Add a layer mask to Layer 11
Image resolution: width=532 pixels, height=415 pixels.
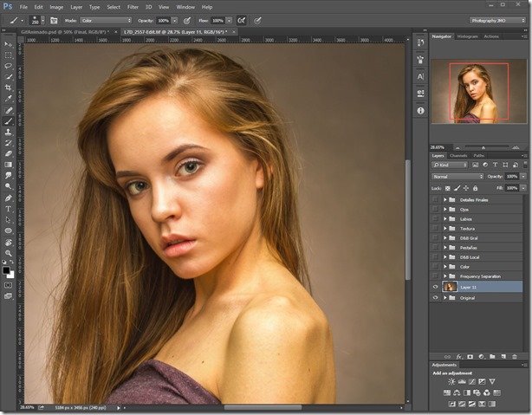[x=470, y=357]
